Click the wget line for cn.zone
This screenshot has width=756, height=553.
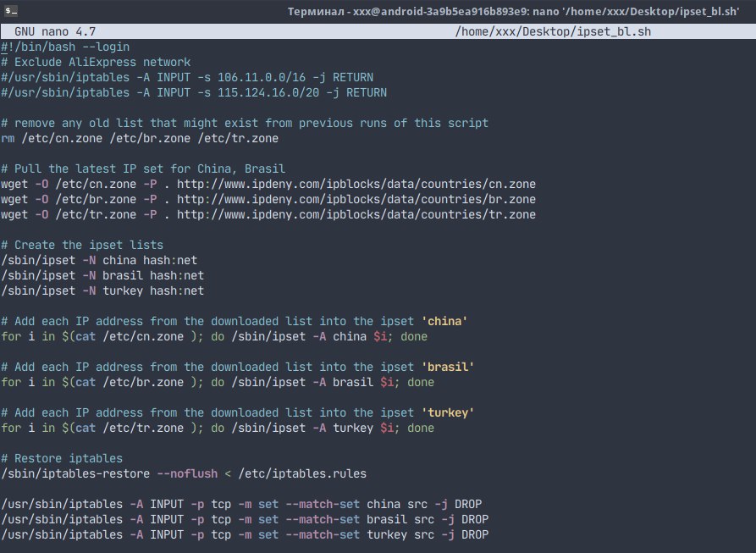pos(268,184)
